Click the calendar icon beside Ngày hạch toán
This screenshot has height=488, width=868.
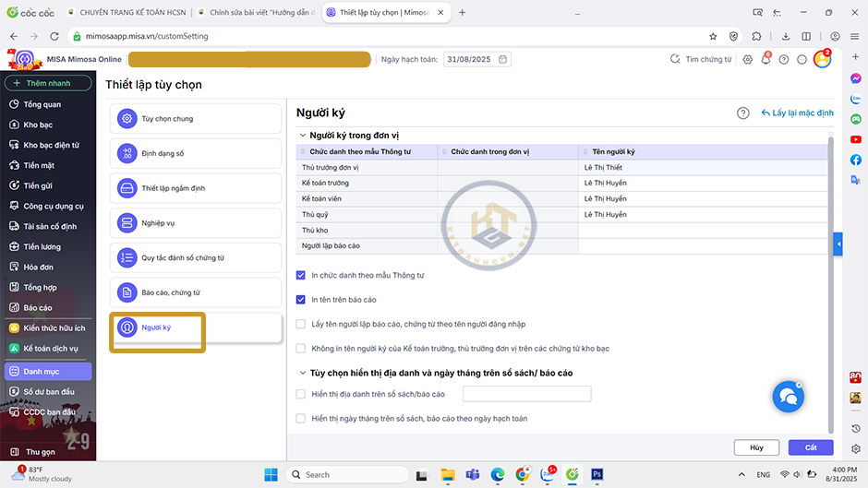[503, 59]
